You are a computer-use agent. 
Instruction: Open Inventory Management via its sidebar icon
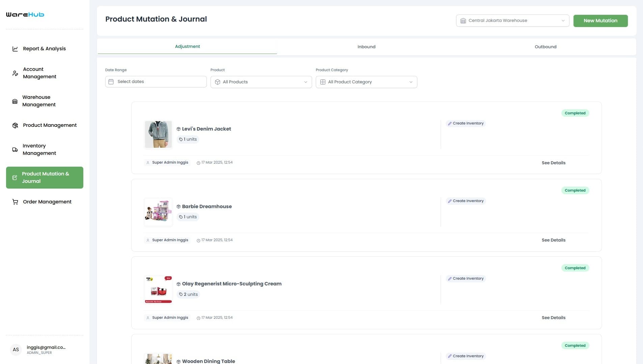(x=15, y=149)
